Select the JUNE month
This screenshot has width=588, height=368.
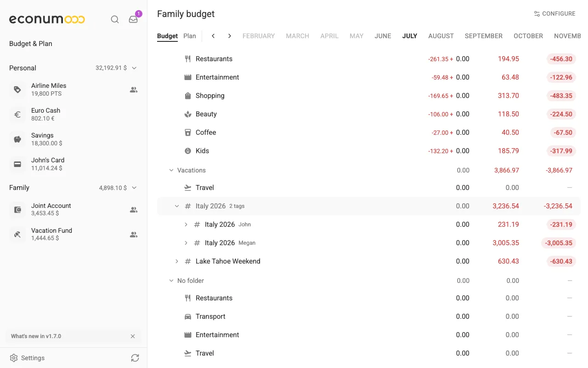click(383, 36)
